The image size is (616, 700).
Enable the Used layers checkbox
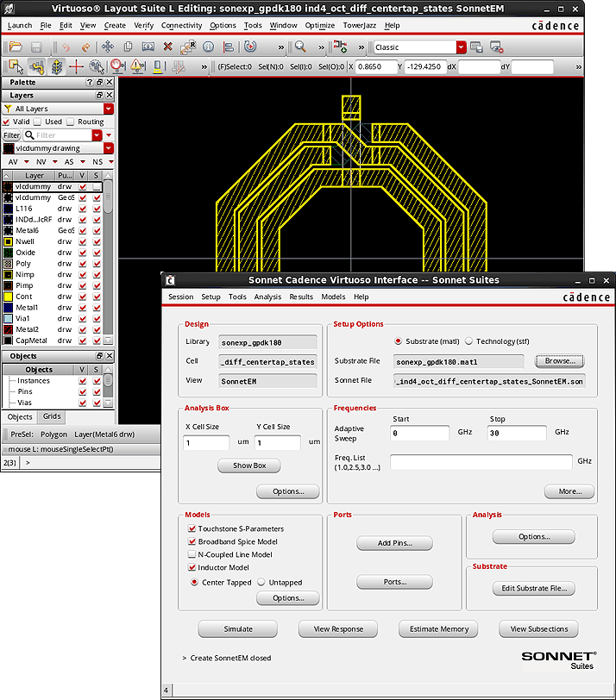point(37,122)
